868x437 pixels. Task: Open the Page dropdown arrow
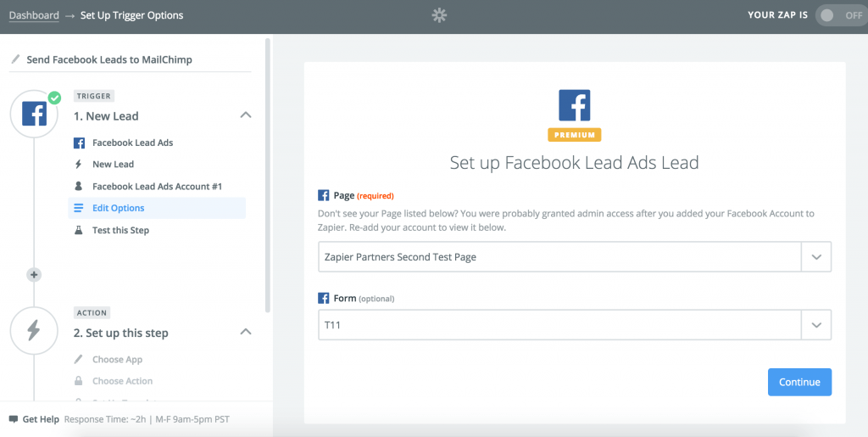click(x=816, y=257)
